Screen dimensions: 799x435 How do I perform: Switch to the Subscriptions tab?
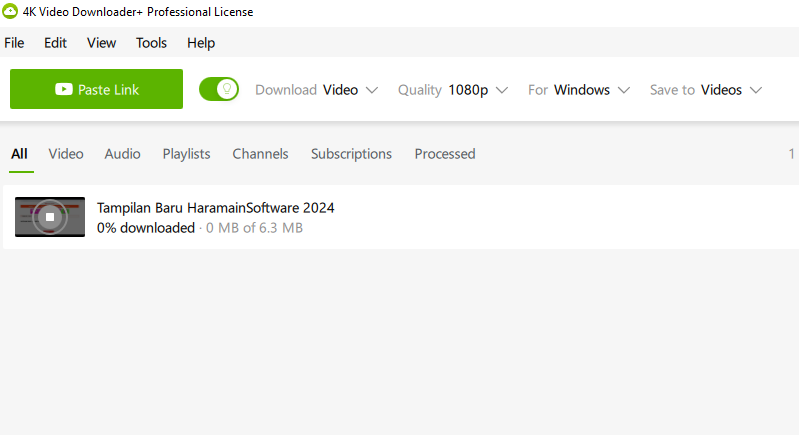click(x=351, y=154)
